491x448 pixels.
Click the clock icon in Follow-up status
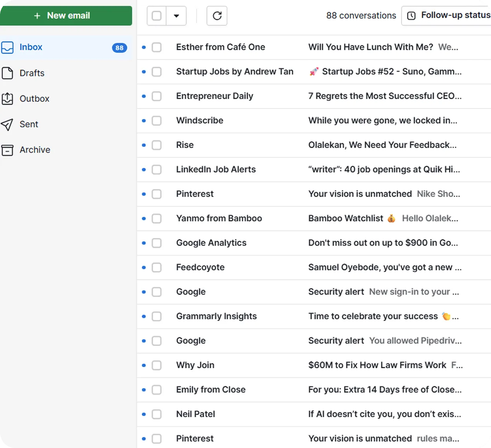pyautogui.click(x=411, y=16)
